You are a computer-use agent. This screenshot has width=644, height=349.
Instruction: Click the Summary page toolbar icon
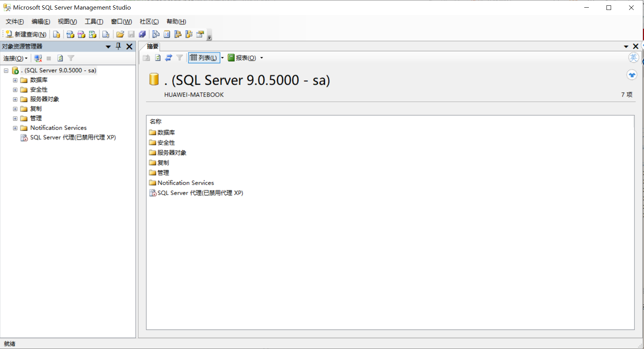[x=167, y=34]
